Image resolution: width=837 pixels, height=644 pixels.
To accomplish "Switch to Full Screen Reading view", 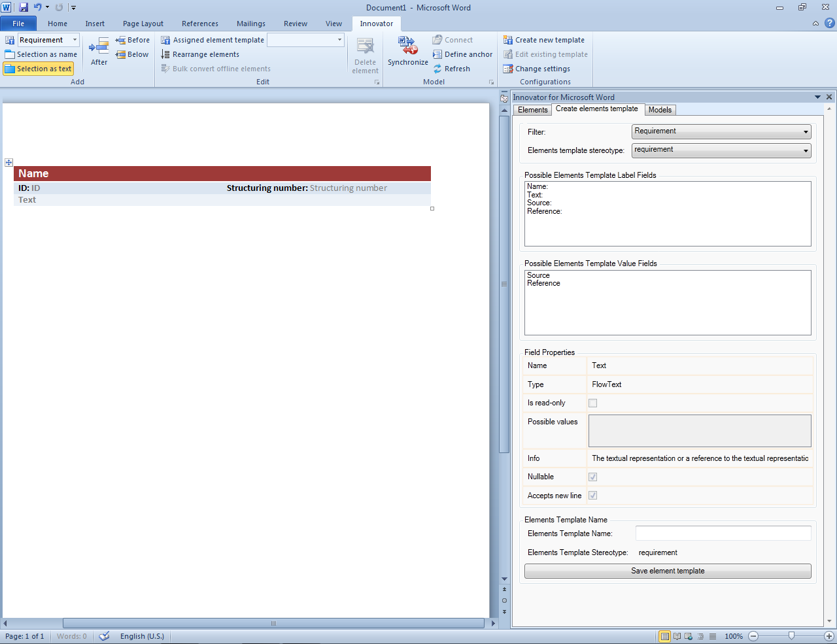I will [x=677, y=636].
